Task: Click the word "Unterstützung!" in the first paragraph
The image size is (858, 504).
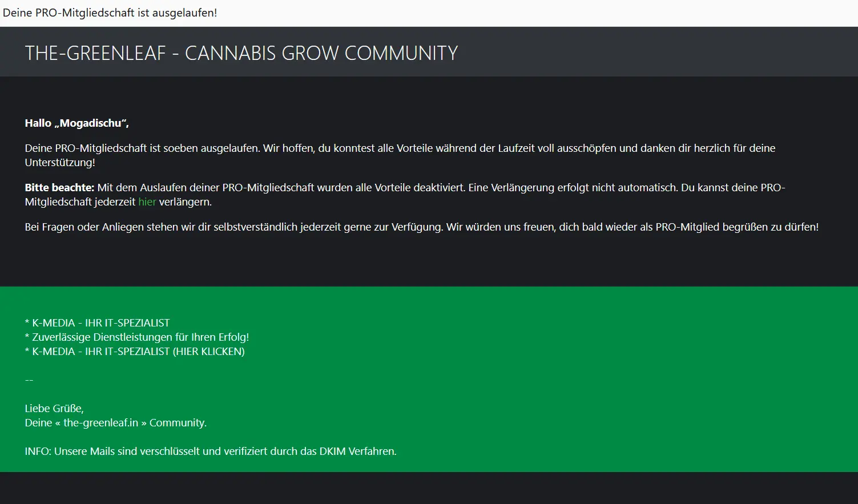Action: (x=60, y=163)
